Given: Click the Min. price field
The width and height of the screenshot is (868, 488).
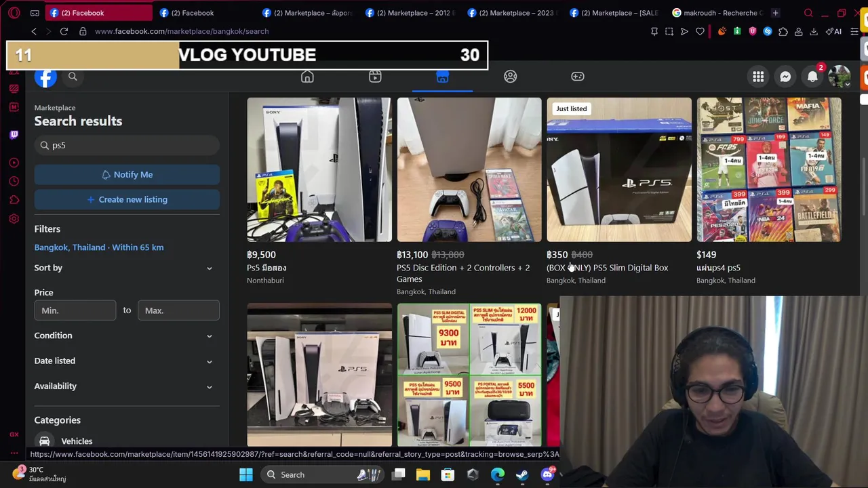Looking at the screenshot, I should 75,310.
